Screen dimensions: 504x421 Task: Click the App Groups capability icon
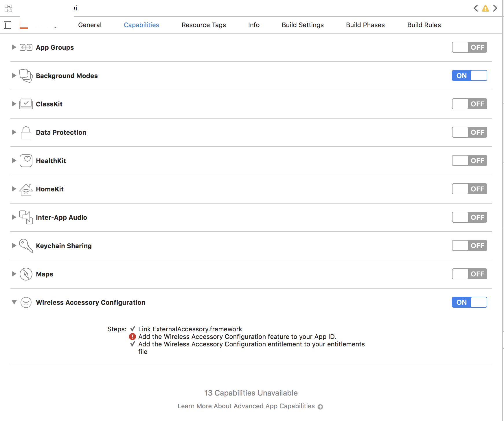[26, 47]
